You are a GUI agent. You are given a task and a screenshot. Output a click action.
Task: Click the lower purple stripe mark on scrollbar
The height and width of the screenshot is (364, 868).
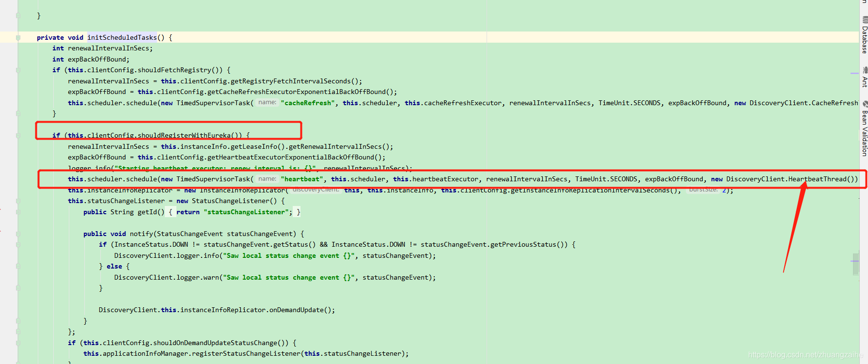pyautogui.click(x=854, y=261)
